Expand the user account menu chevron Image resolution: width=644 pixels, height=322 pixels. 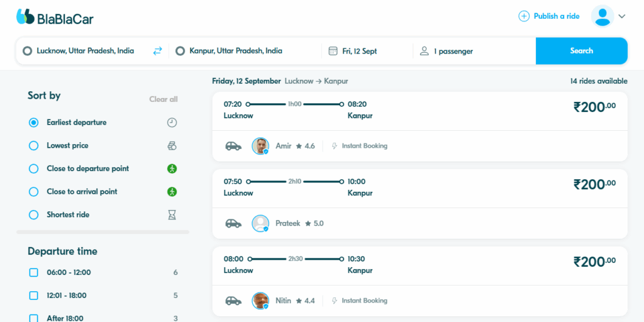622,16
